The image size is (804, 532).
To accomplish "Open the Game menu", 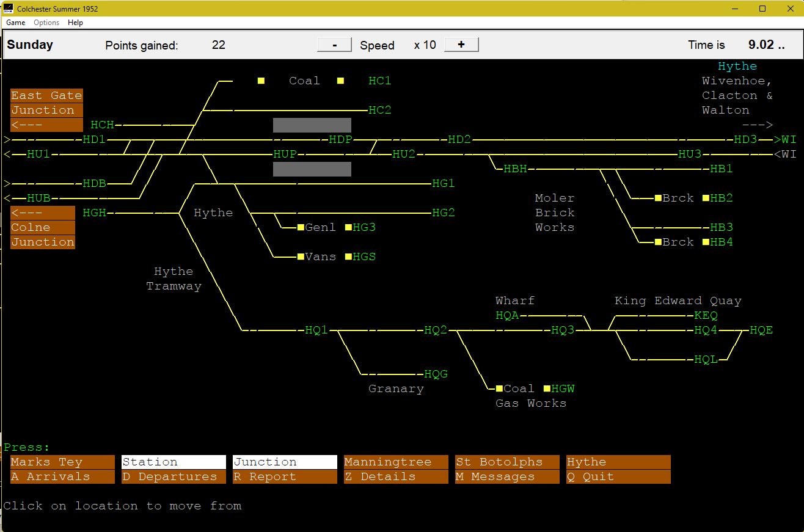I will pos(15,23).
